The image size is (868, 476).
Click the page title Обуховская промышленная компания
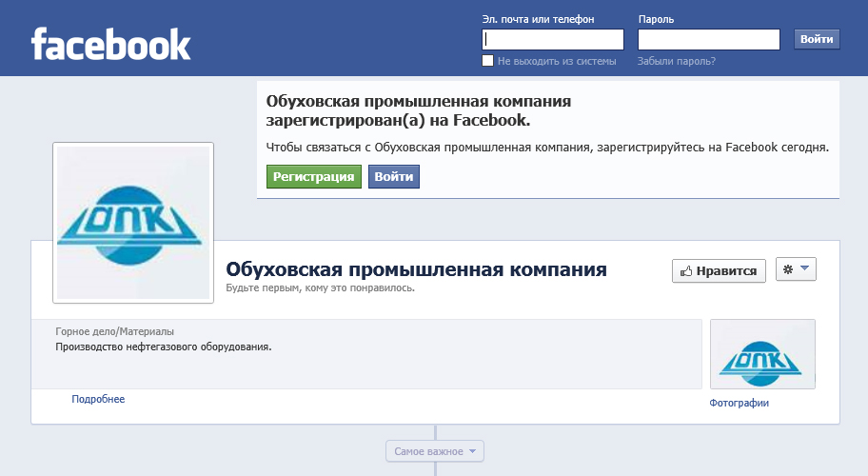coord(416,269)
